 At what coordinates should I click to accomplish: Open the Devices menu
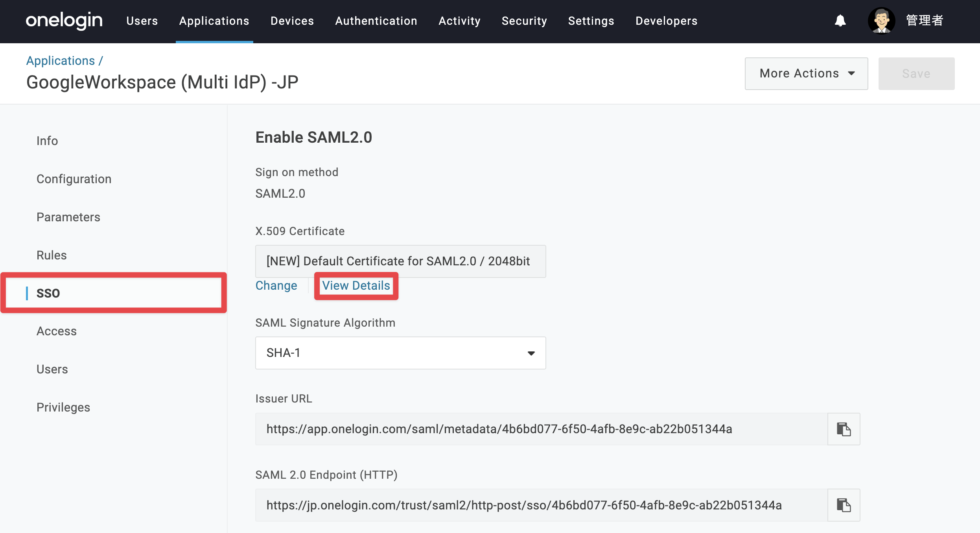point(292,21)
